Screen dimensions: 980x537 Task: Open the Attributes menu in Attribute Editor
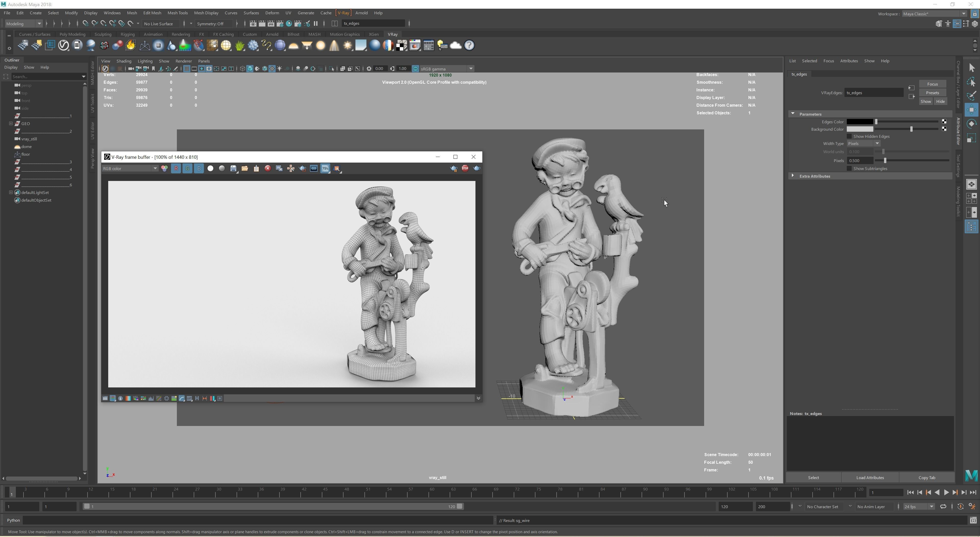coord(849,61)
